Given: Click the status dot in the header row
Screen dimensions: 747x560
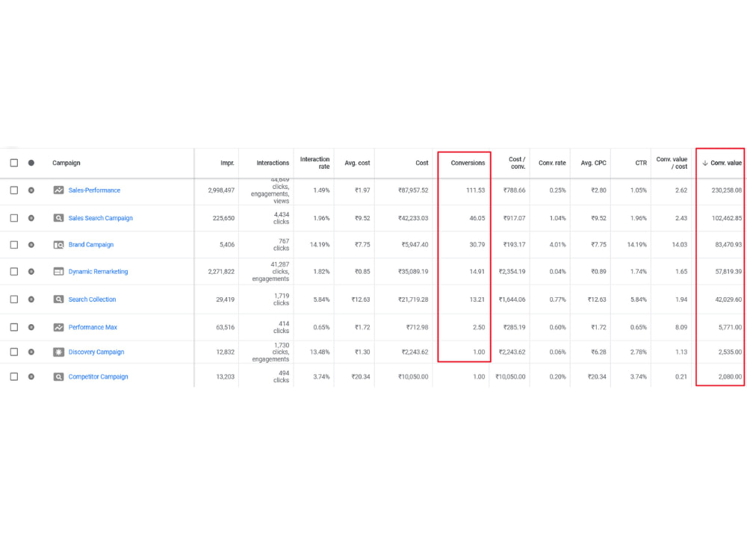Looking at the screenshot, I should click(31, 163).
